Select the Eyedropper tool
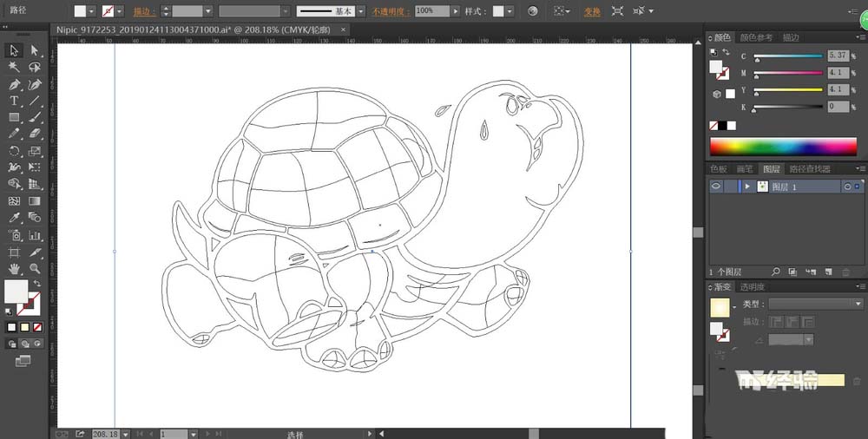Viewport: 868px width, 439px height. 14,218
